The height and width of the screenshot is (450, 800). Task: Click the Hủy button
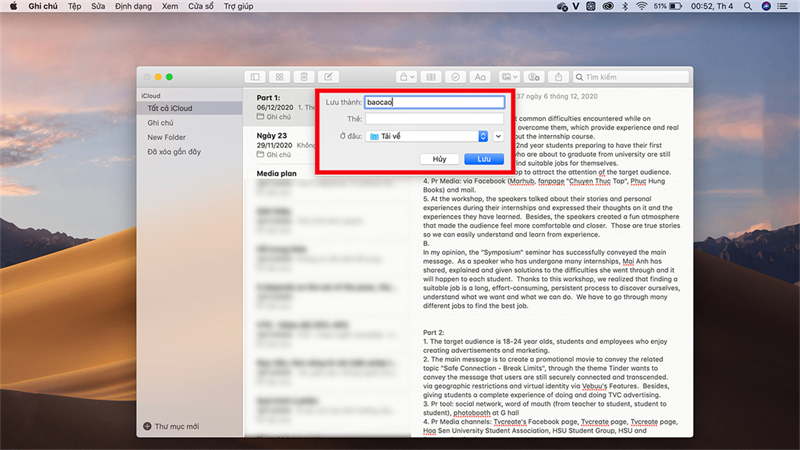click(439, 159)
